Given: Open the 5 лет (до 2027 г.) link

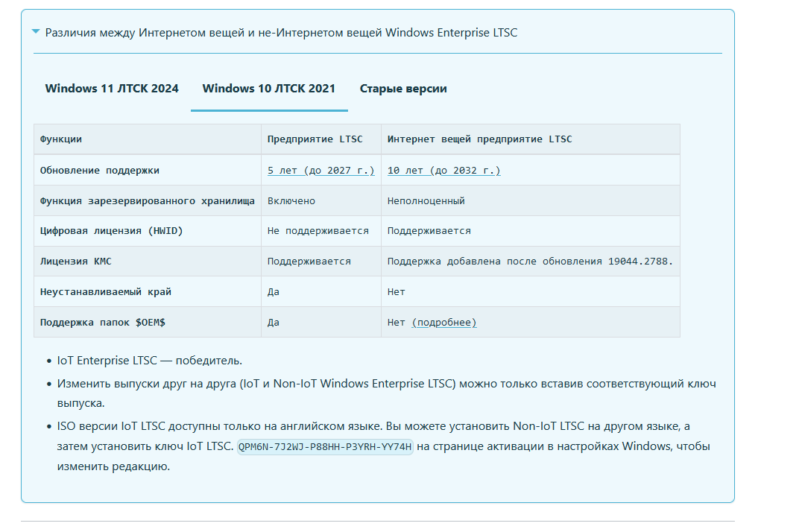Looking at the screenshot, I should click(x=320, y=170).
